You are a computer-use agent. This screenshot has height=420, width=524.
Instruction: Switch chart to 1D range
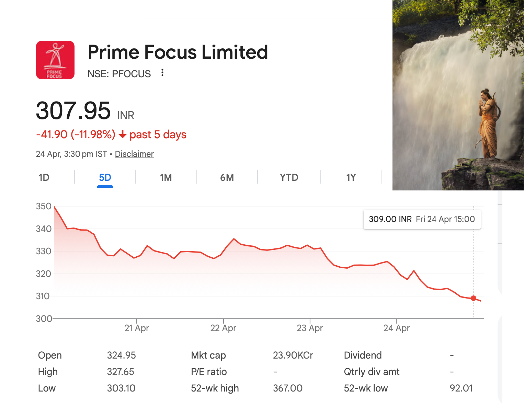click(44, 177)
